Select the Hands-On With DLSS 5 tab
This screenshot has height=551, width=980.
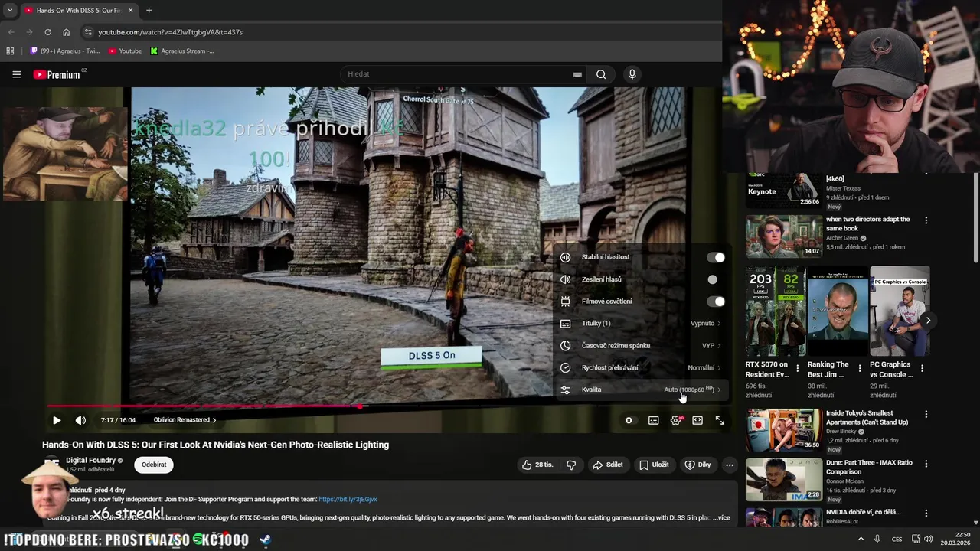78,11
